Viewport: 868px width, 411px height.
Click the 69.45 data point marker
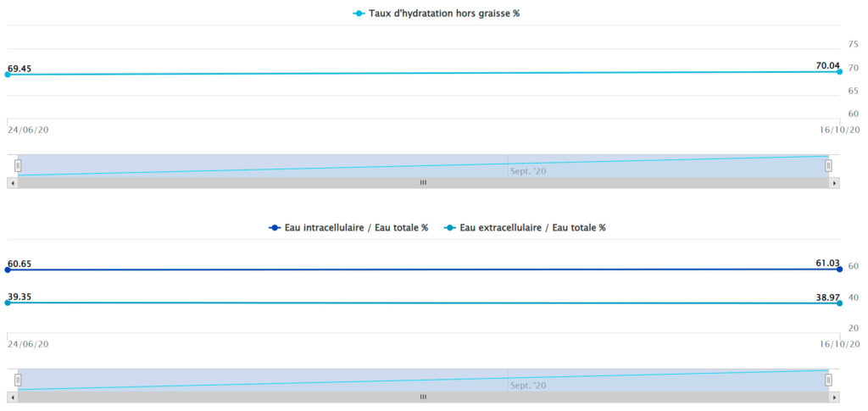pos(8,75)
